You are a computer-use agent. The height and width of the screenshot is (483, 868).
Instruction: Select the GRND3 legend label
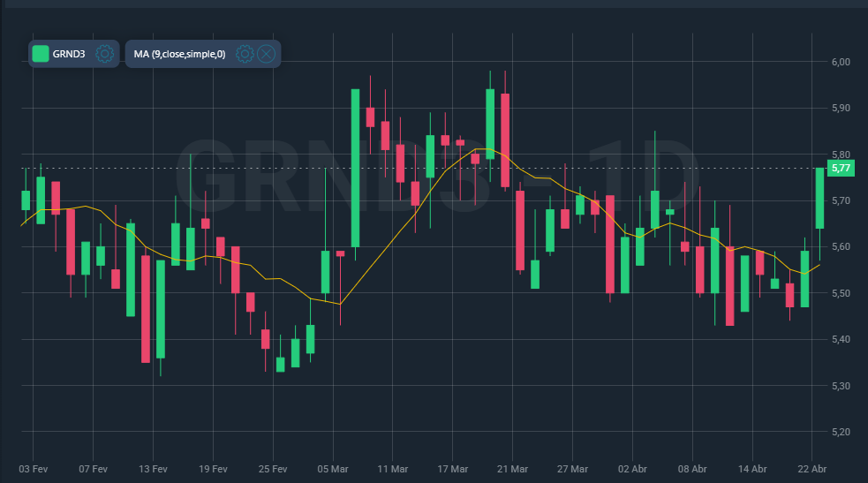click(x=69, y=54)
